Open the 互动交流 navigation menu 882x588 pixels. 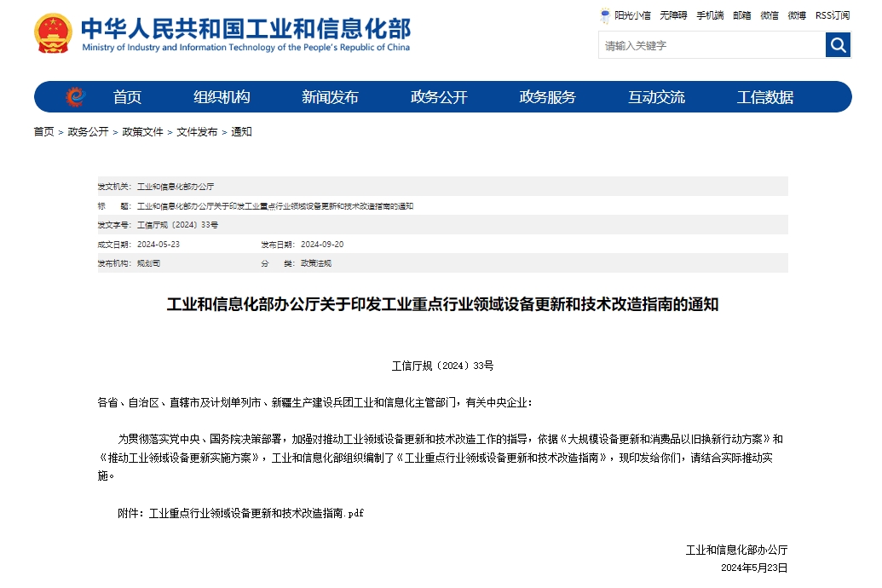[655, 96]
